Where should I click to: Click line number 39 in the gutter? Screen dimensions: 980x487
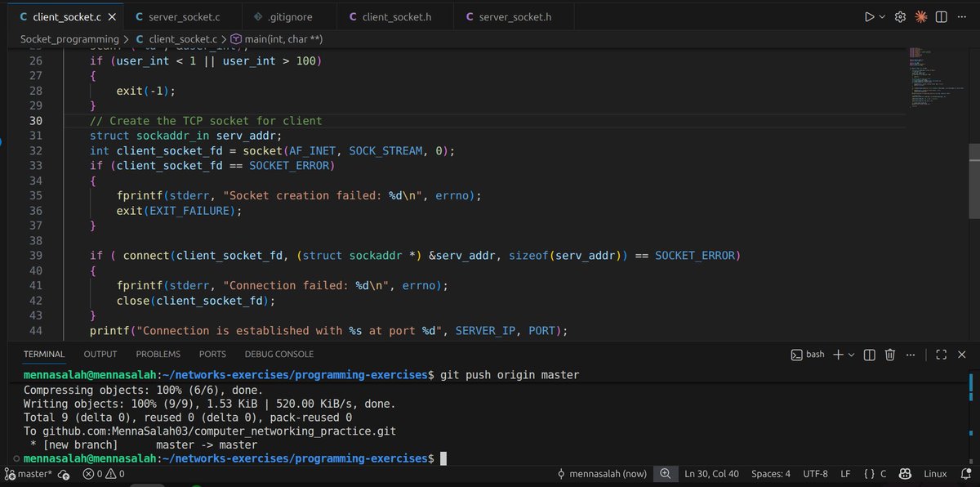[x=35, y=256]
